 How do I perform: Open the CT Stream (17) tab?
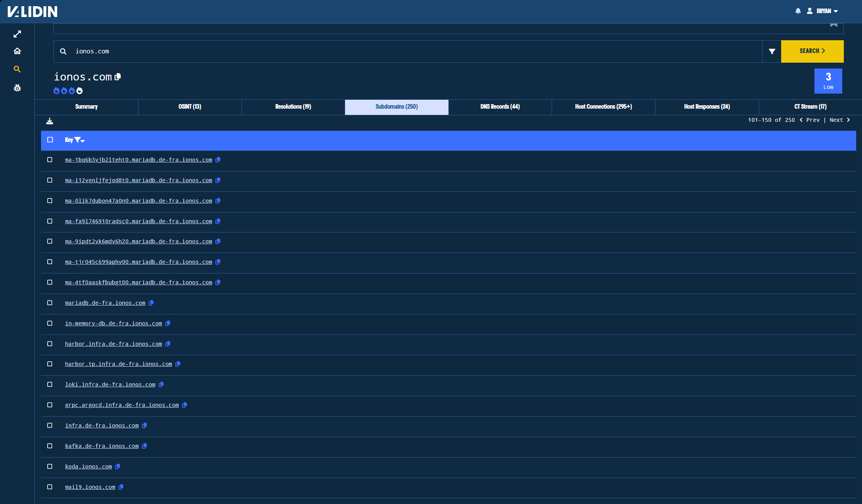pos(810,107)
